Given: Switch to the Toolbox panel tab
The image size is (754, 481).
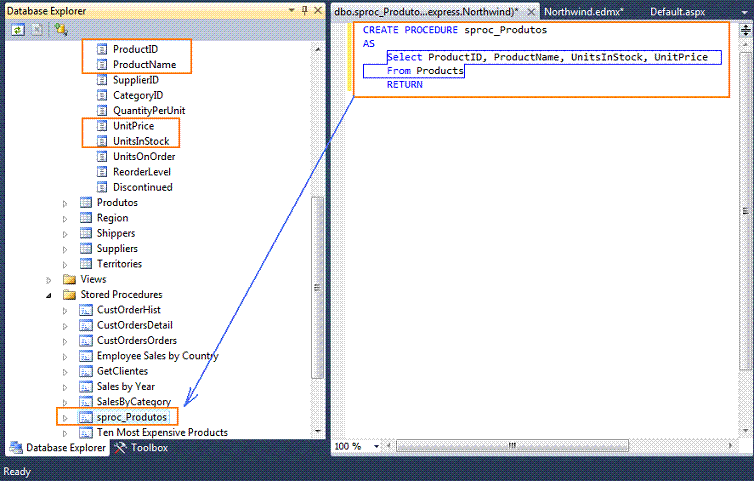Looking at the screenshot, I should 142,448.
